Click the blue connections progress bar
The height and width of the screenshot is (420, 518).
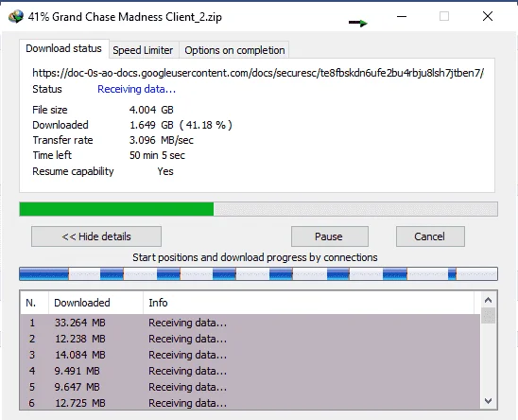(x=258, y=273)
